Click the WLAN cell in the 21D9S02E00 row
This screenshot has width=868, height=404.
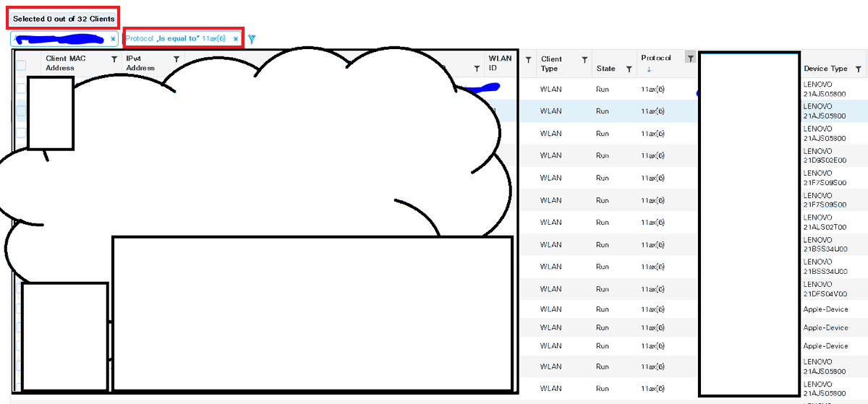coord(551,155)
